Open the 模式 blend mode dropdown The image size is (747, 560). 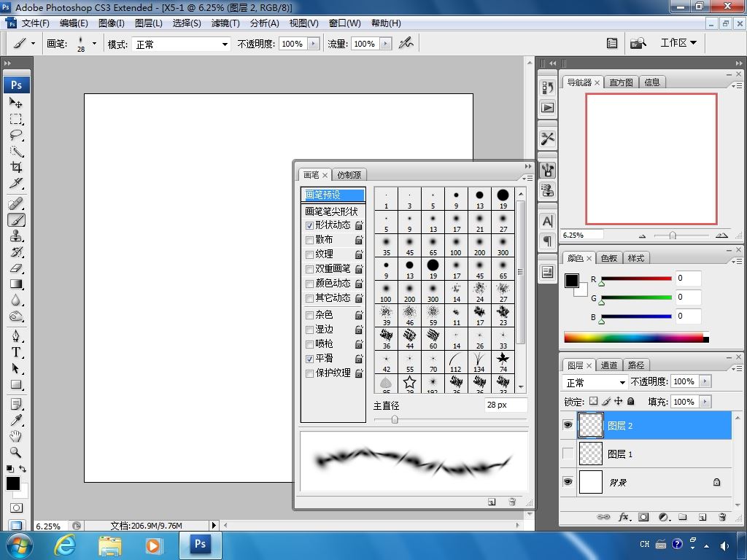point(182,44)
